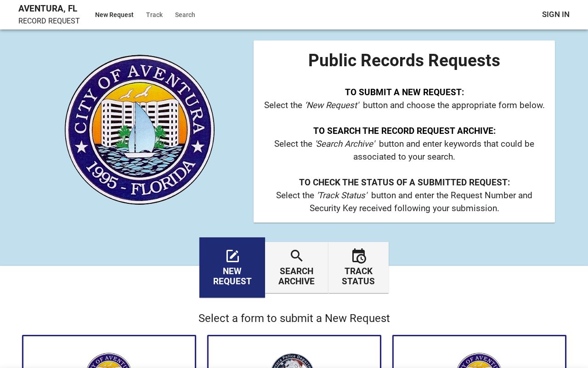Open the Search nav tab

(x=185, y=15)
